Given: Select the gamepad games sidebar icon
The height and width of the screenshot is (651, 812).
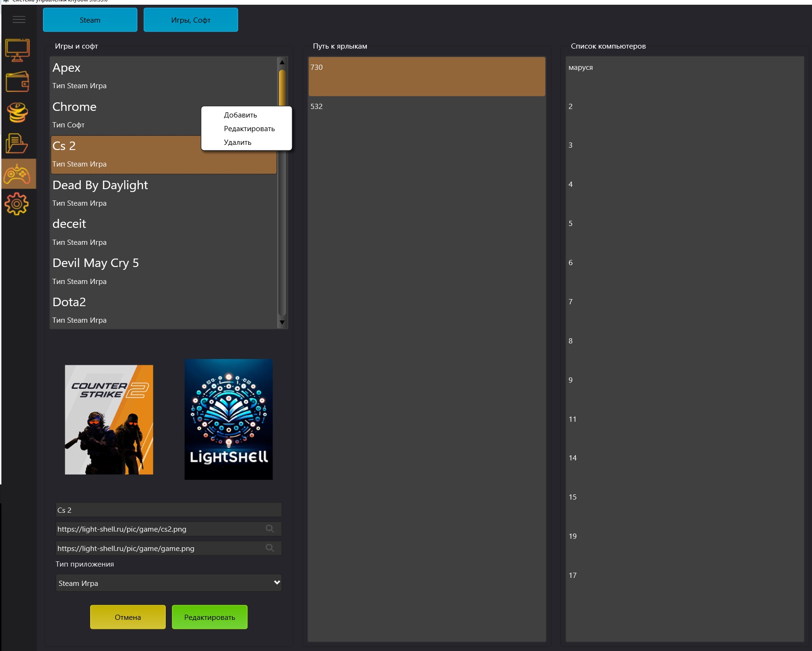Looking at the screenshot, I should tap(17, 174).
